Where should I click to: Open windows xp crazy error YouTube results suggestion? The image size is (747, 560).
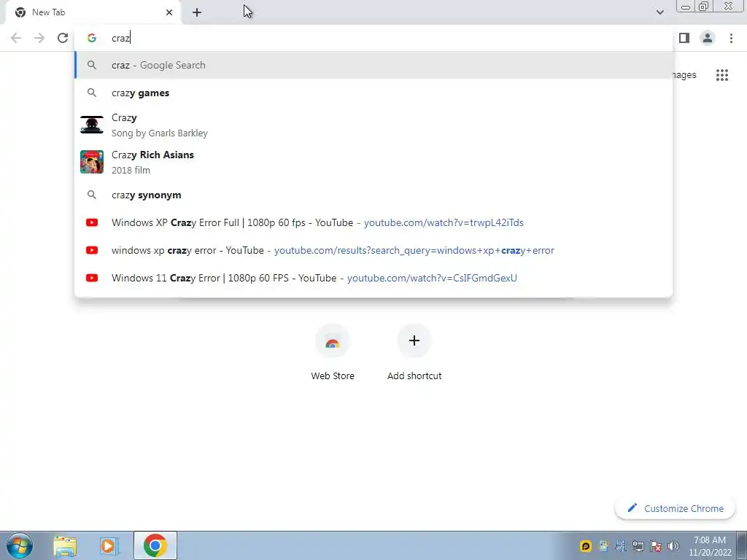coord(373,250)
